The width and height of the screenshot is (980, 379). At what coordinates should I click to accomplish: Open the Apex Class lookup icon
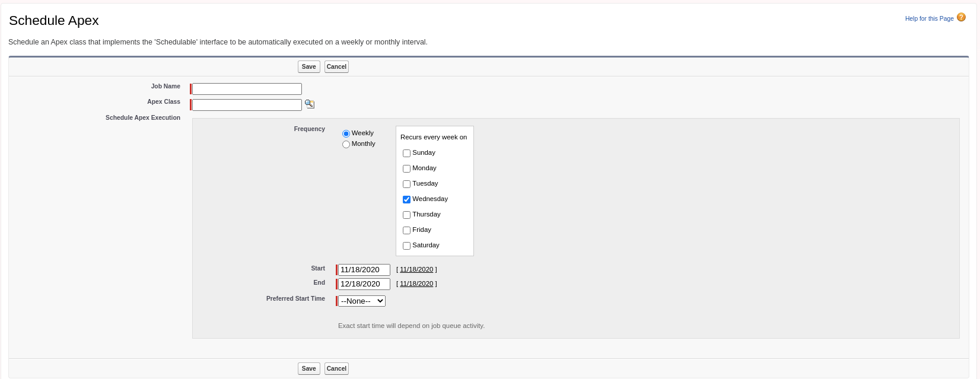pos(310,104)
